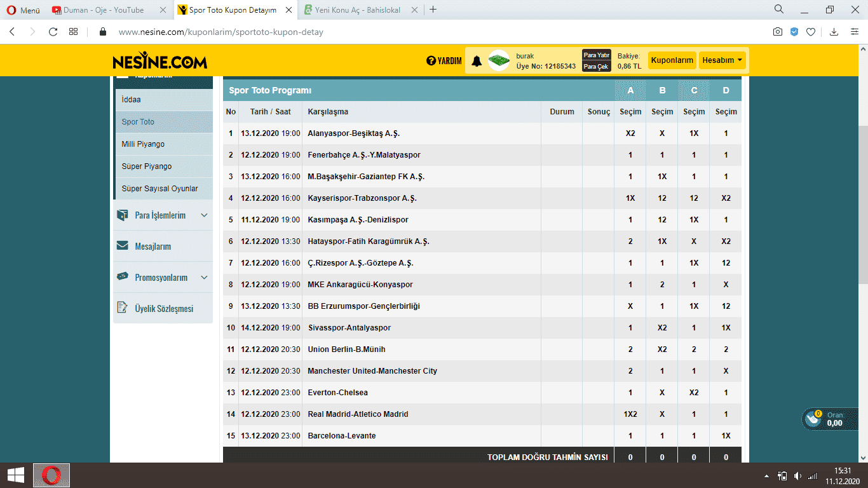Click TOPLAM DOĞRU TAHMİN SAYISI label
868x488 pixels.
tap(548, 457)
